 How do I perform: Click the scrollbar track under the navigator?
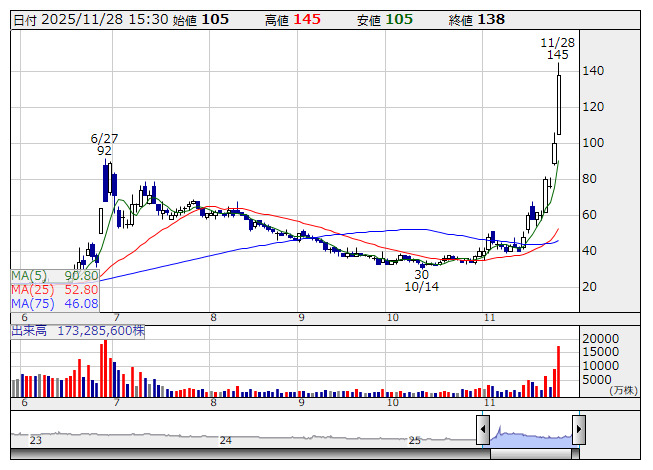[x=300, y=455]
